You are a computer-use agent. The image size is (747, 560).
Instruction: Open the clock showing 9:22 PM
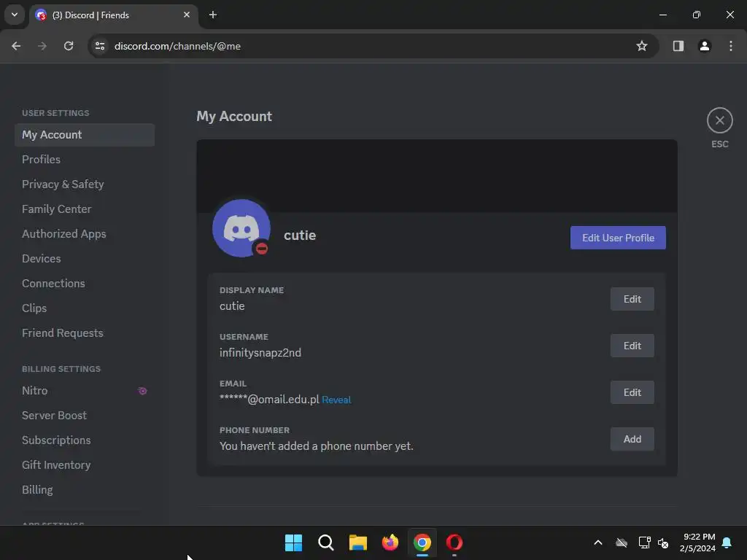(x=698, y=542)
